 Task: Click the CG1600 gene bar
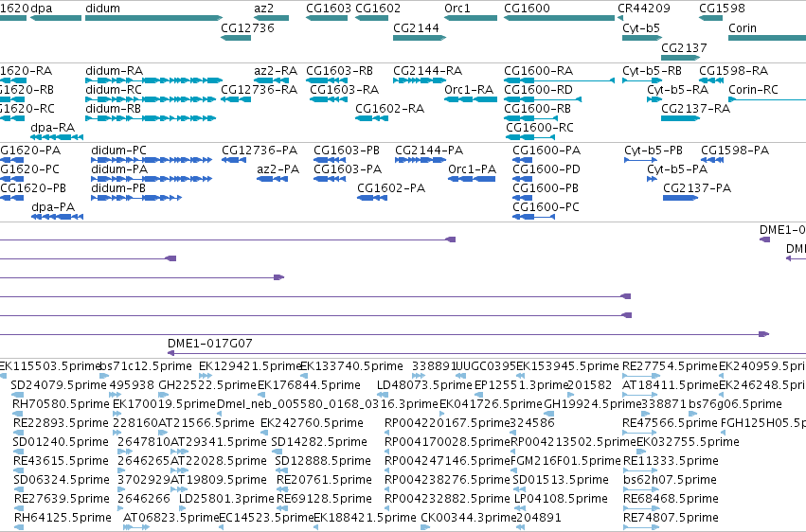pyautogui.click(x=559, y=18)
